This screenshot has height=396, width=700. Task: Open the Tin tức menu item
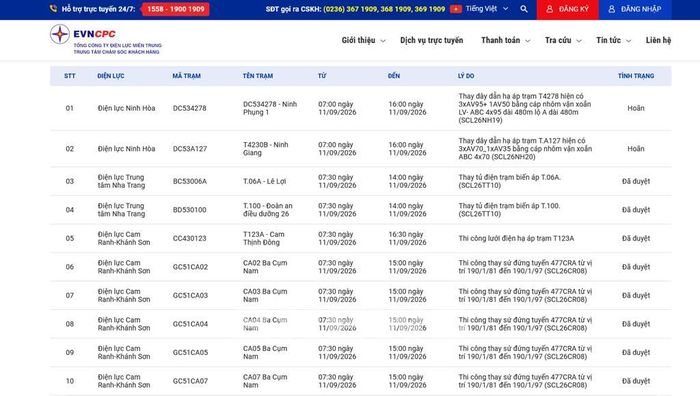click(x=608, y=40)
